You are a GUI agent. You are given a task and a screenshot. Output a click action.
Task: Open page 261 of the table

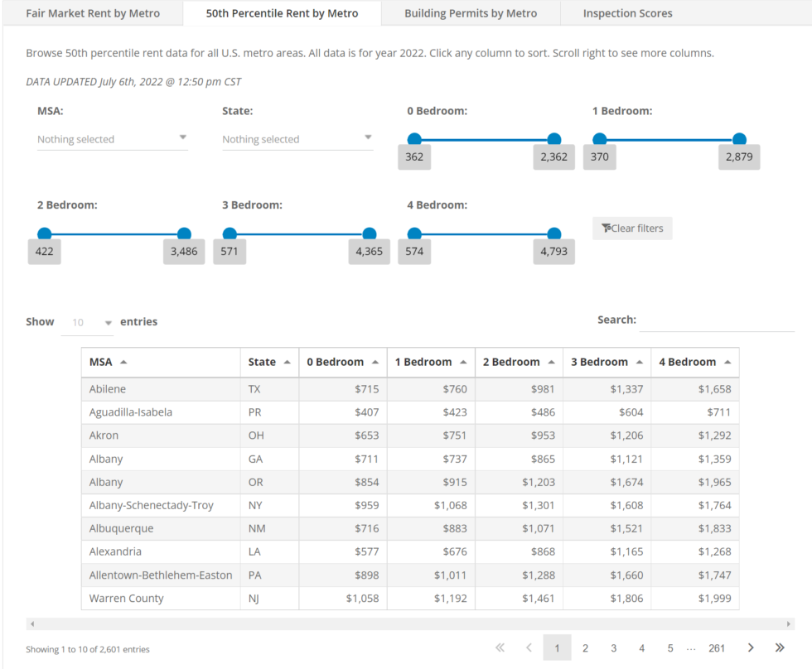tap(717, 647)
